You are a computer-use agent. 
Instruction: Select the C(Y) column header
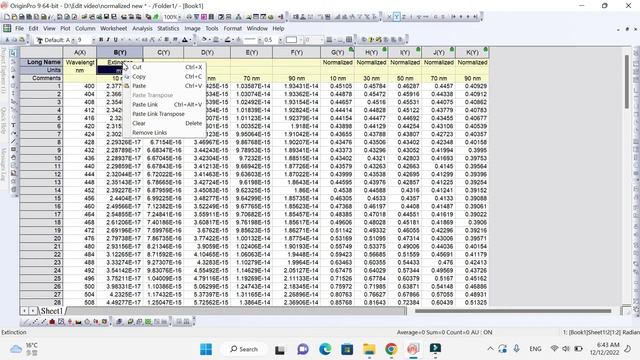click(163, 53)
